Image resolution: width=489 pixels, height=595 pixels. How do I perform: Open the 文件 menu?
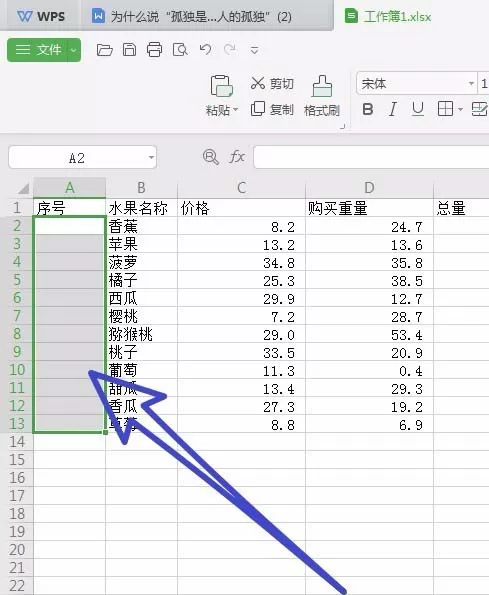[x=38, y=50]
